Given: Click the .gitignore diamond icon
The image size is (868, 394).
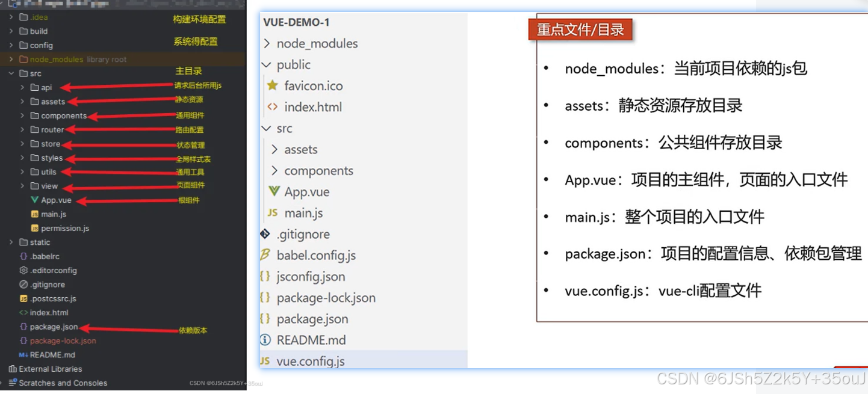Looking at the screenshot, I should pyautogui.click(x=265, y=234).
